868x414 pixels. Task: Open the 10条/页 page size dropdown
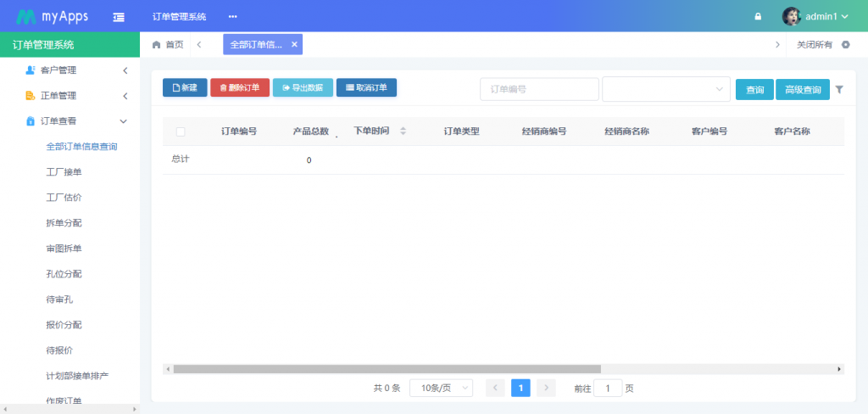point(441,388)
